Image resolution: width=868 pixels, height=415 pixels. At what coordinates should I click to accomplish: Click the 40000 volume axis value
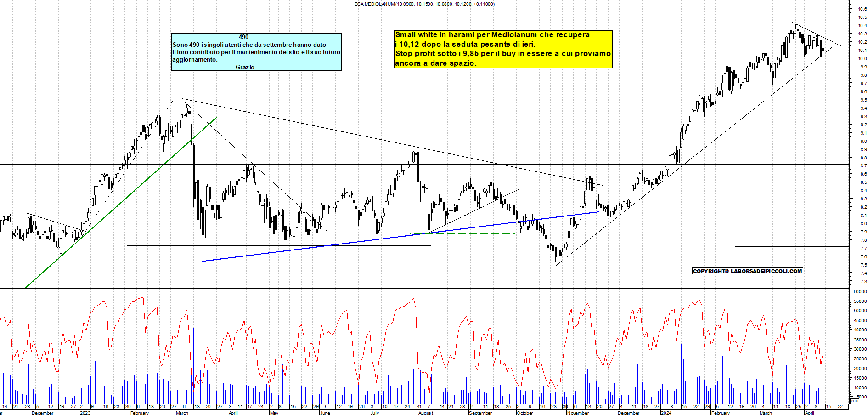860,330
